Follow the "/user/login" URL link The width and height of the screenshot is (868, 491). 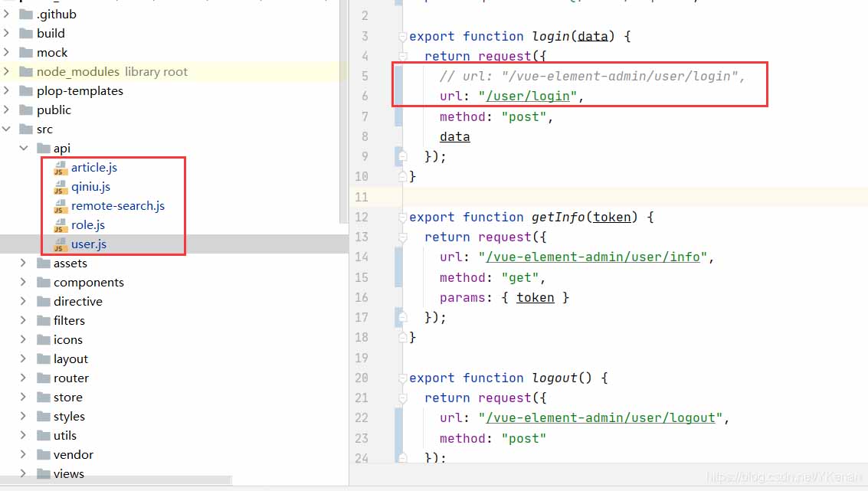[528, 97]
